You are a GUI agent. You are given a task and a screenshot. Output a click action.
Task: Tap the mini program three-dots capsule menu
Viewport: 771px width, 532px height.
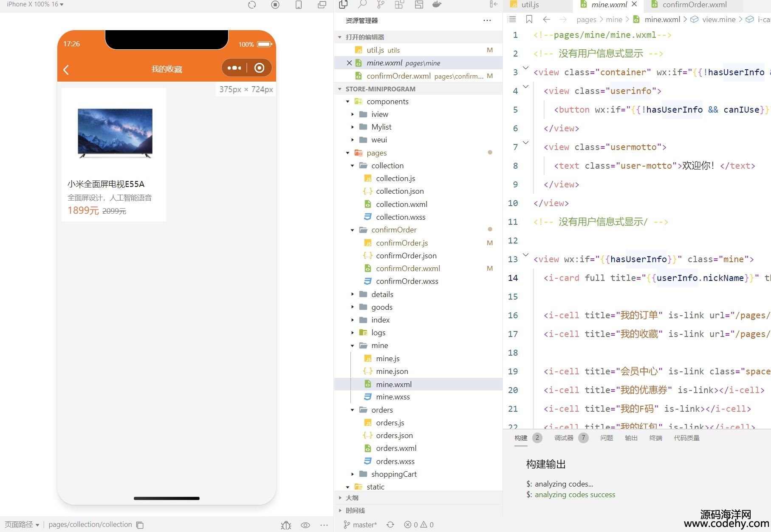click(x=234, y=68)
